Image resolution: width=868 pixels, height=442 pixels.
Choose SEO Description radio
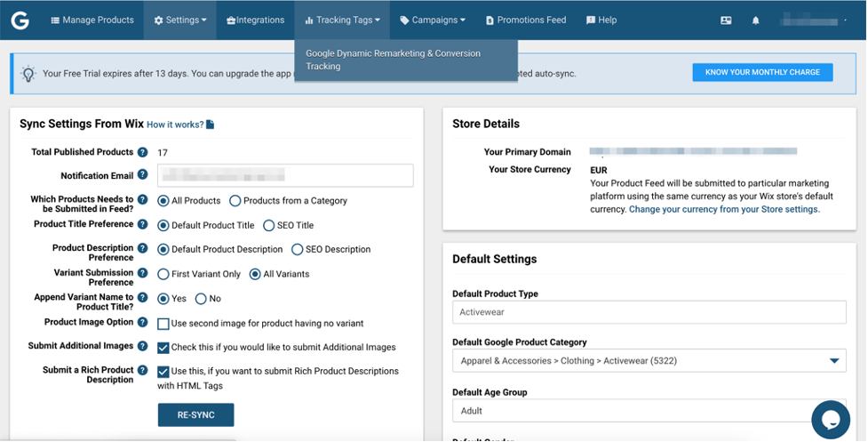(x=298, y=250)
